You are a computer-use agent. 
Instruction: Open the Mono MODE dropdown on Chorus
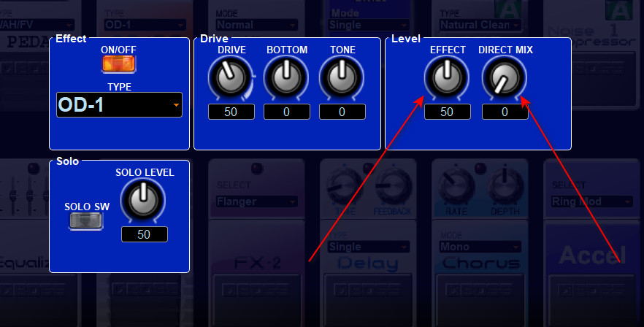pyautogui.click(x=480, y=247)
